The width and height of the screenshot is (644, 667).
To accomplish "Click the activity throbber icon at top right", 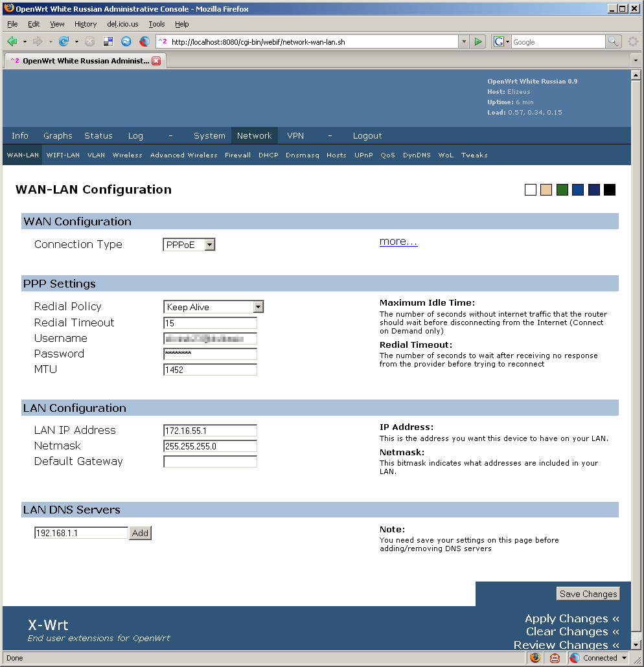I will pos(633,41).
